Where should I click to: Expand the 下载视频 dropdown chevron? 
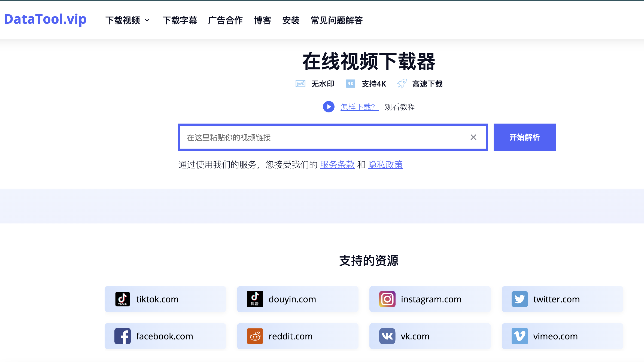(147, 20)
